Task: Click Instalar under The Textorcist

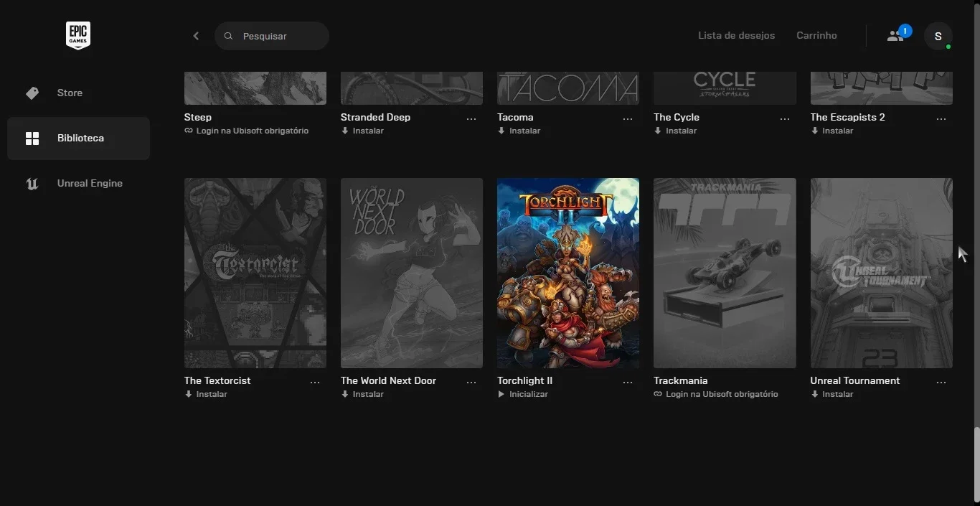Action: coord(212,394)
